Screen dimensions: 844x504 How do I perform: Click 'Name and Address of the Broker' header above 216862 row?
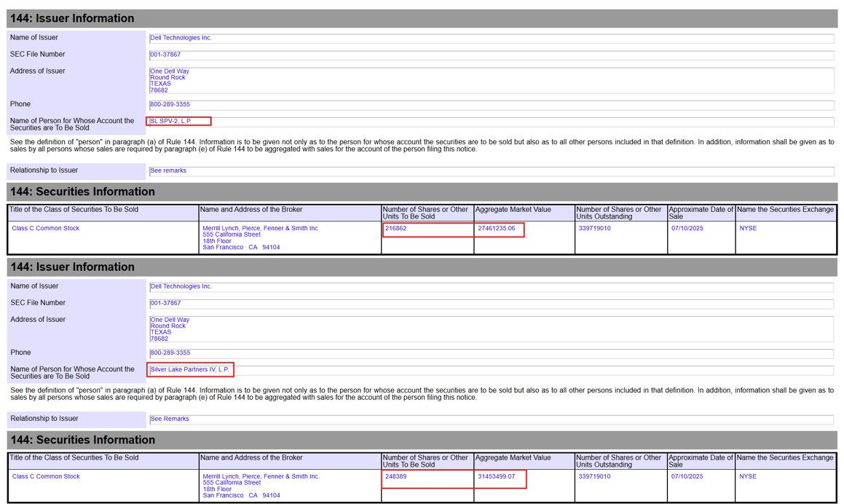pyautogui.click(x=251, y=210)
